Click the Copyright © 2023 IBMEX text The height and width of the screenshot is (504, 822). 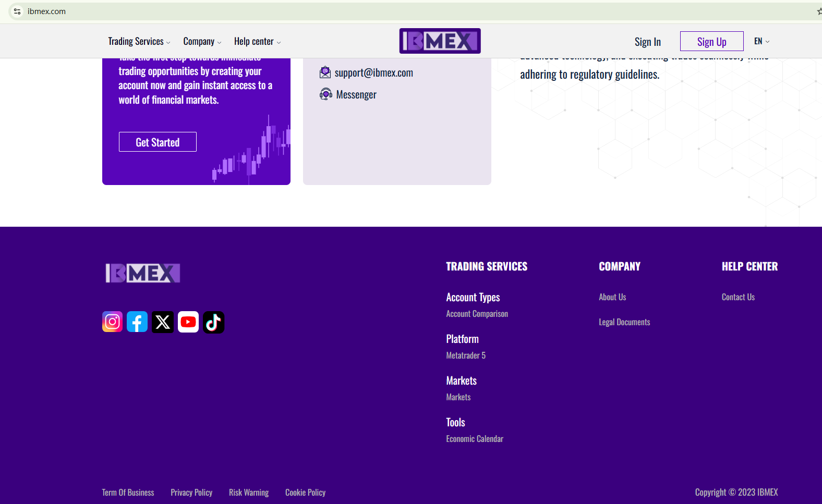tap(736, 493)
